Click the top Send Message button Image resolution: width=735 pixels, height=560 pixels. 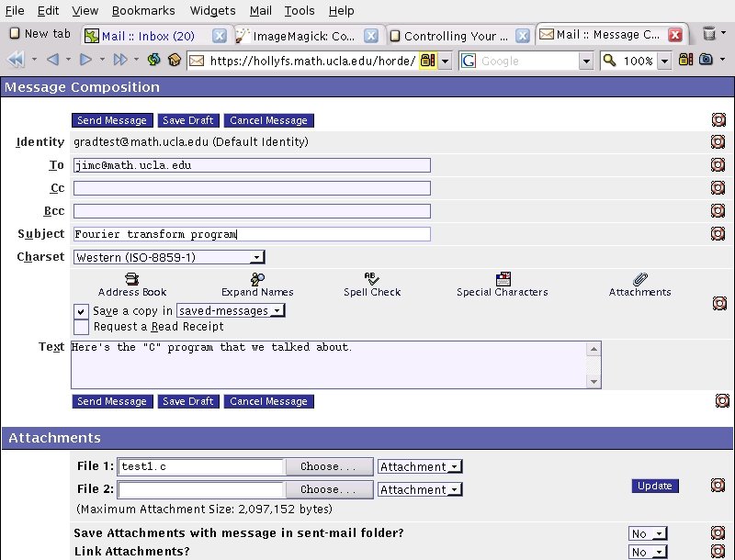click(112, 120)
